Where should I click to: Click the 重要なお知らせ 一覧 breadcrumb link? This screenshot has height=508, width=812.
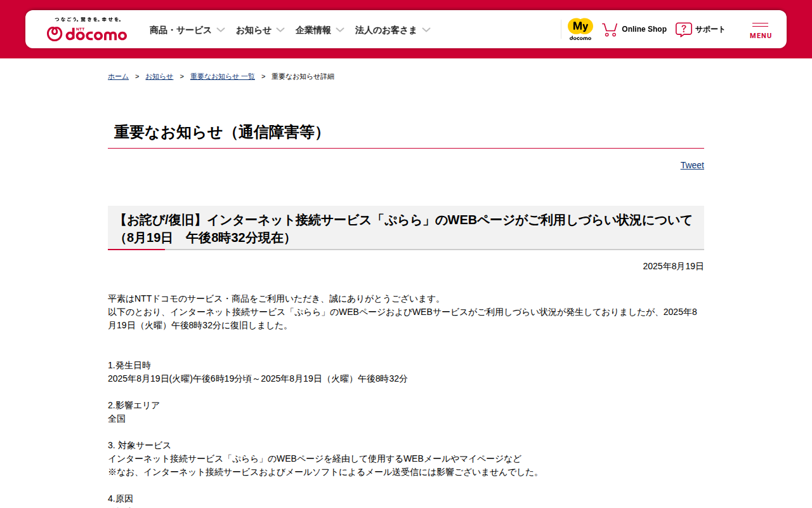(223, 76)
